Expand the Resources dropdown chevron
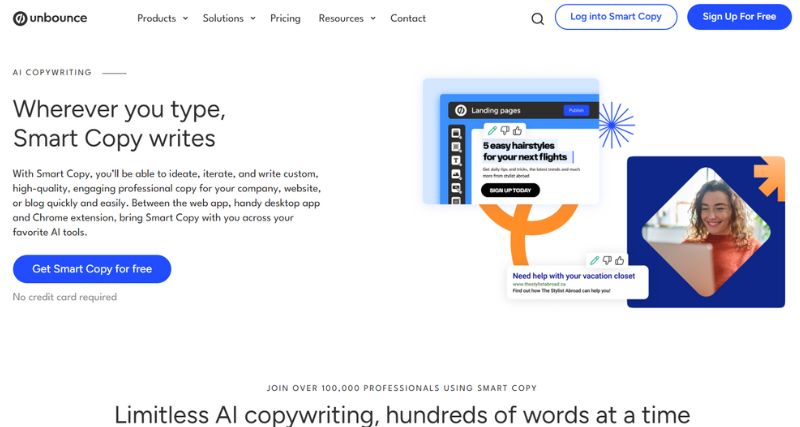800x427 pixels. tap(373, 18)
